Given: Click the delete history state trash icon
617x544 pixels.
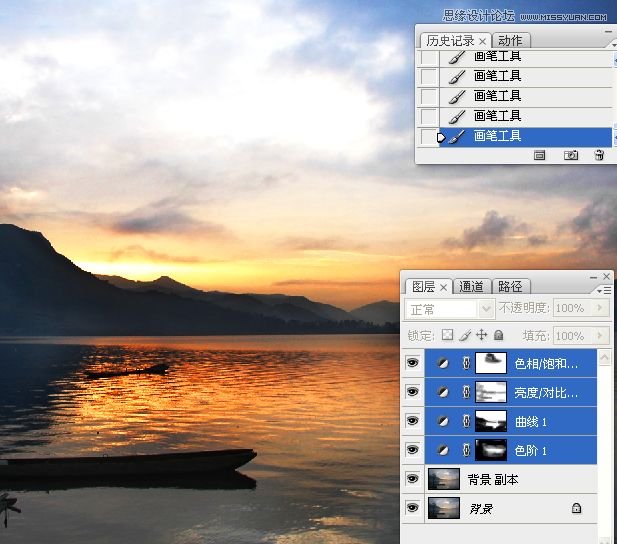Looking at the screenshot, I should point(599,155).
